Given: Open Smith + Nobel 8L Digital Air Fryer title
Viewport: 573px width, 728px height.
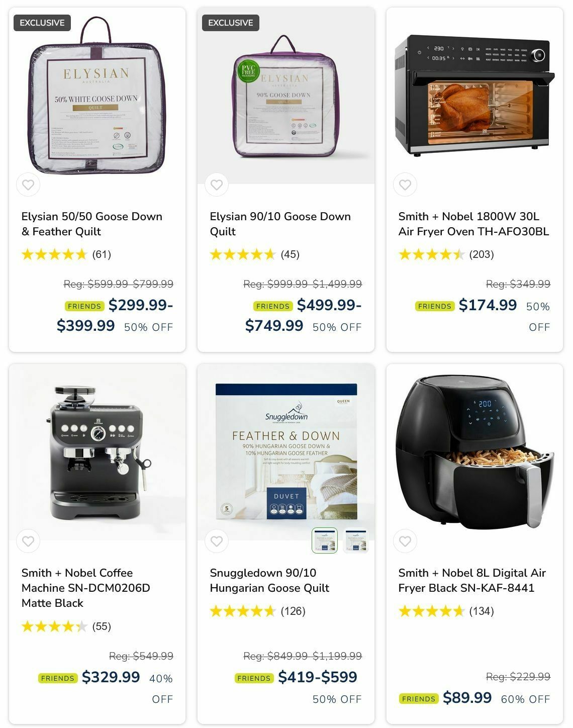Looking at the screenshot, I should click(x=472, y=581).
